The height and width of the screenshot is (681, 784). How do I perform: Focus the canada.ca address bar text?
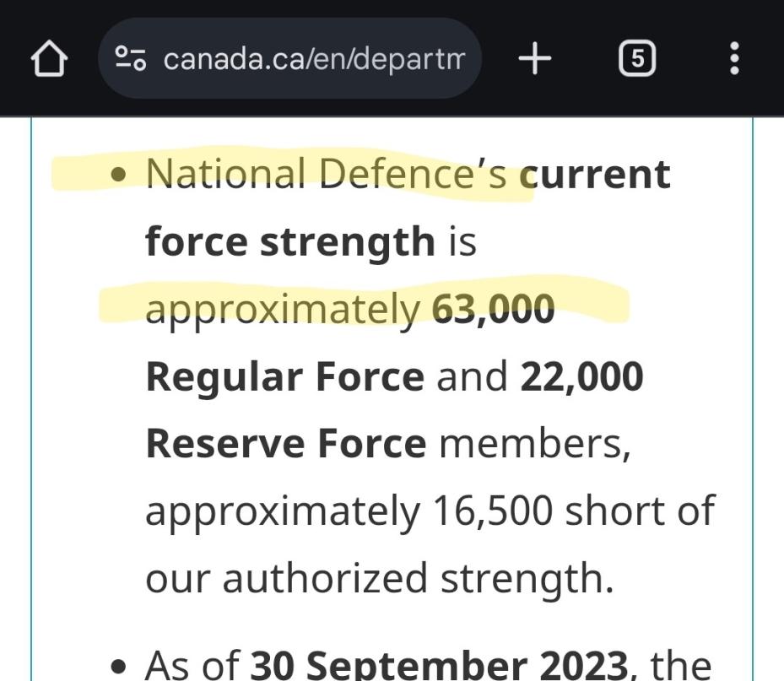coord(313,59)
